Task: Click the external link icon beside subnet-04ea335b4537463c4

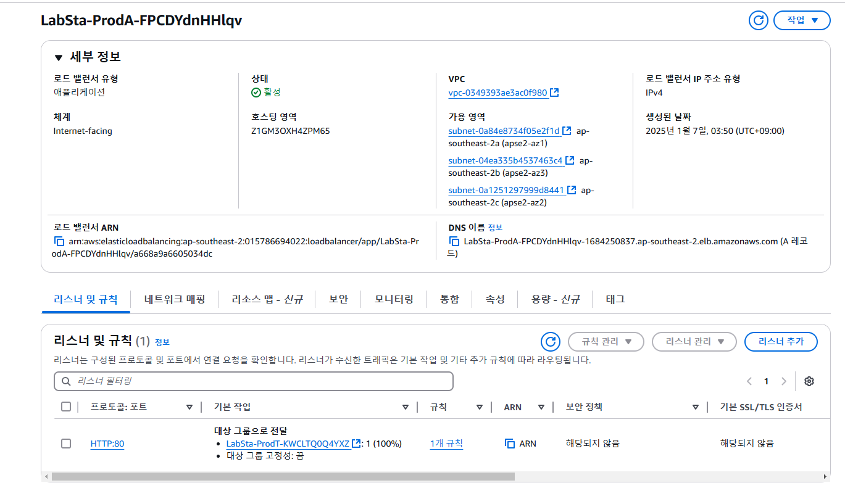Action: point(570,160)
